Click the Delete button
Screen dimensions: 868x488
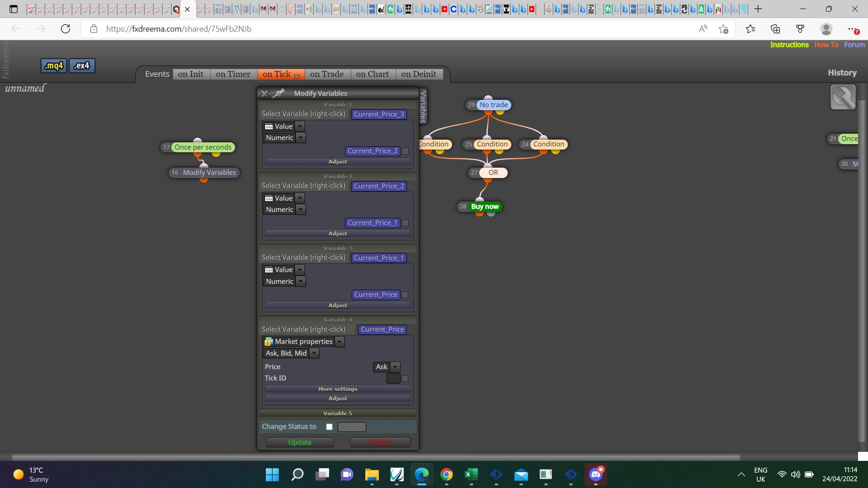point(380,442)
